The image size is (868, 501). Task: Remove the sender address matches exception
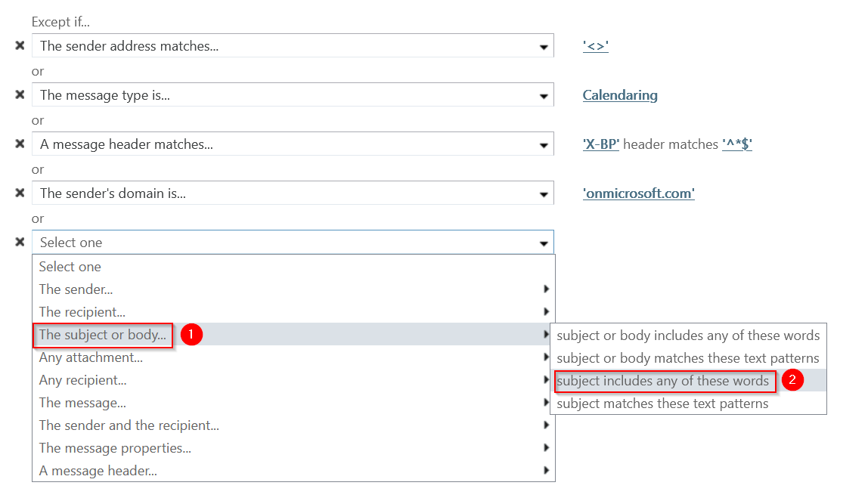[x=20, y=46]
